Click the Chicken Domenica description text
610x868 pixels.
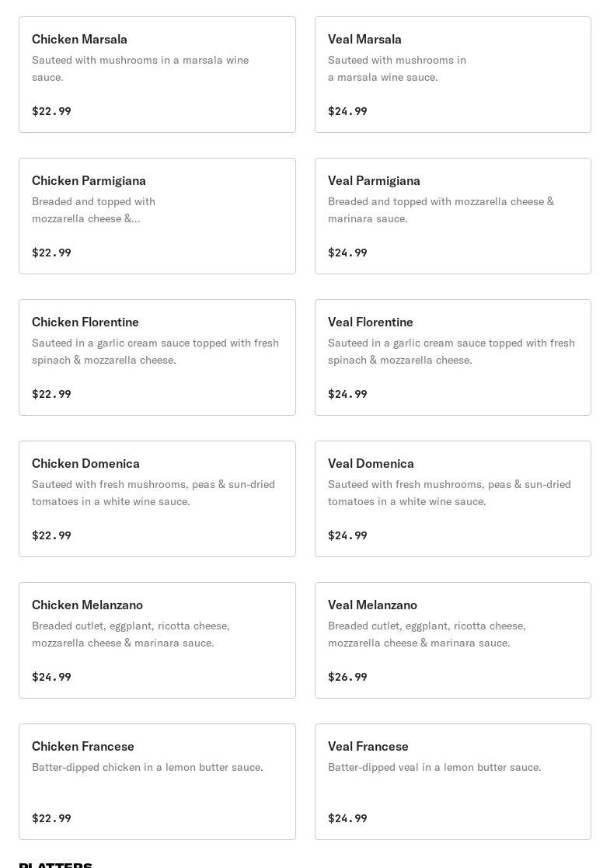point(153,493)
